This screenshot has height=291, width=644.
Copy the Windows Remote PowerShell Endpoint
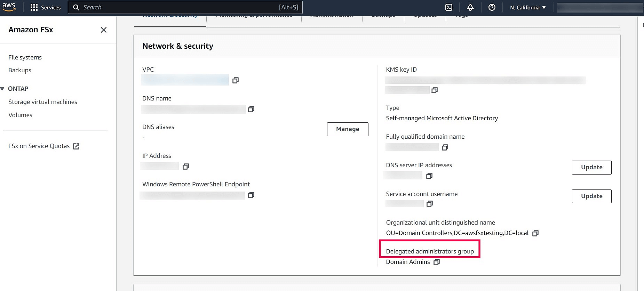251,195
